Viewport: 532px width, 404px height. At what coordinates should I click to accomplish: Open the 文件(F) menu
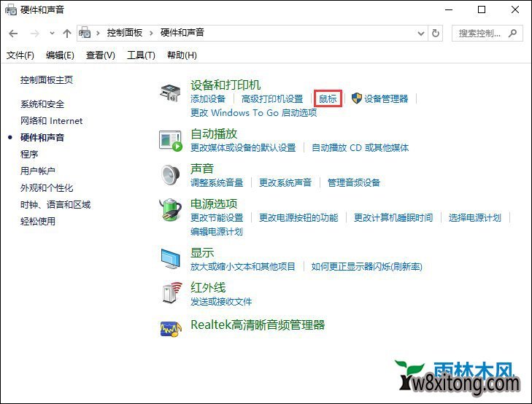click(20, 55)
